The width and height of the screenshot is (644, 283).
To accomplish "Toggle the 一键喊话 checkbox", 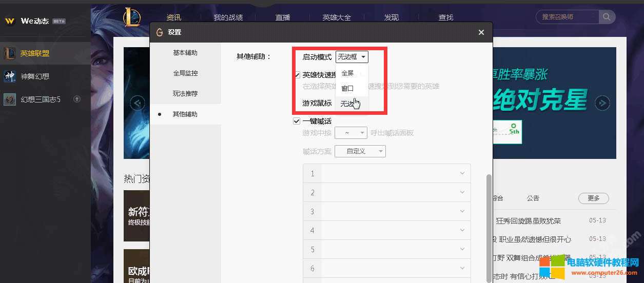I will (297, 122).
